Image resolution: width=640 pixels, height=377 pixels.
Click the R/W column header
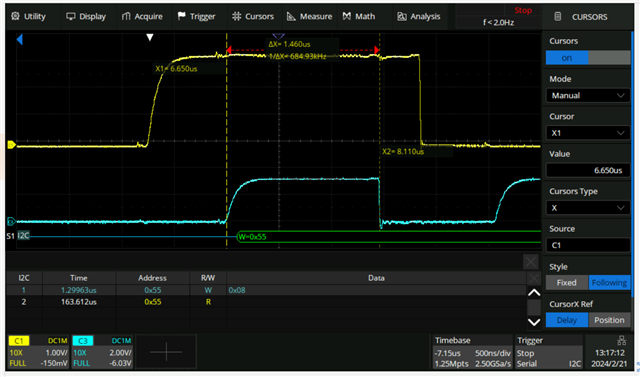coord(208,278)
